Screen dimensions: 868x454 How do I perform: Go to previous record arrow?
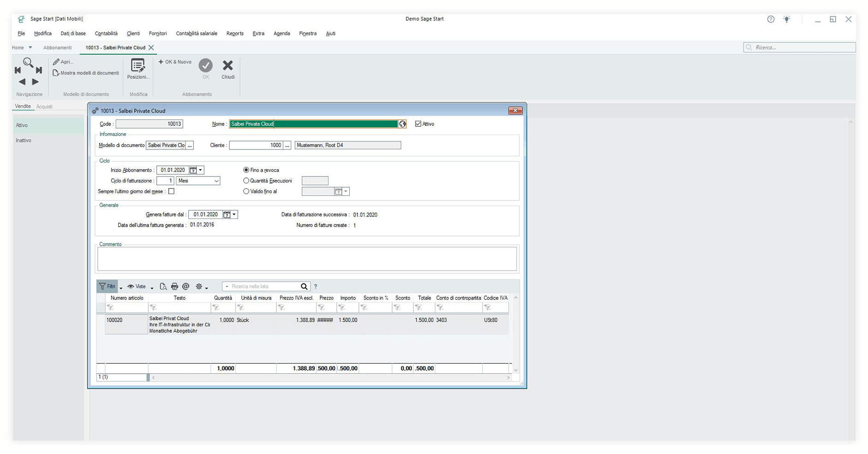22,82
